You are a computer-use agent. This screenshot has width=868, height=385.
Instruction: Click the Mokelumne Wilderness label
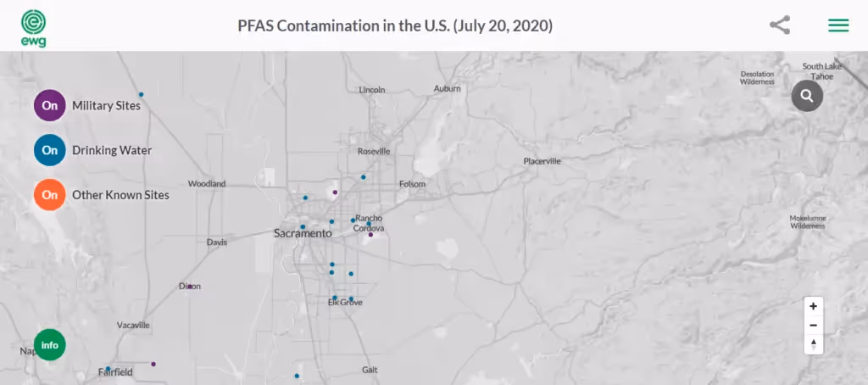pyautogui.click(x=808, y=222)
